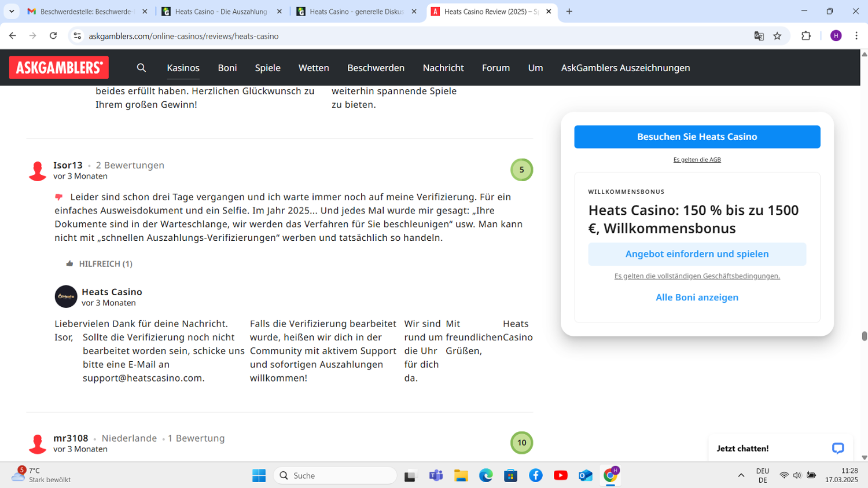Viewport: 868px width, 488px height.
Task: Open Chrome three-dot menu
Action: 856,36
